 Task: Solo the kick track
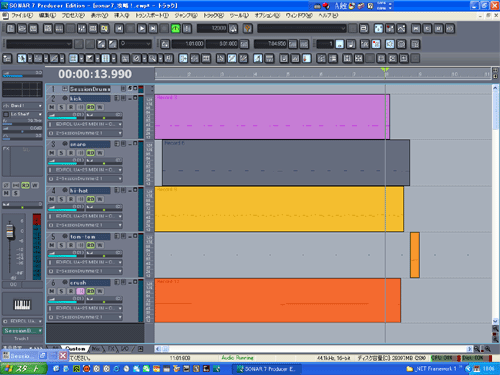61,107
